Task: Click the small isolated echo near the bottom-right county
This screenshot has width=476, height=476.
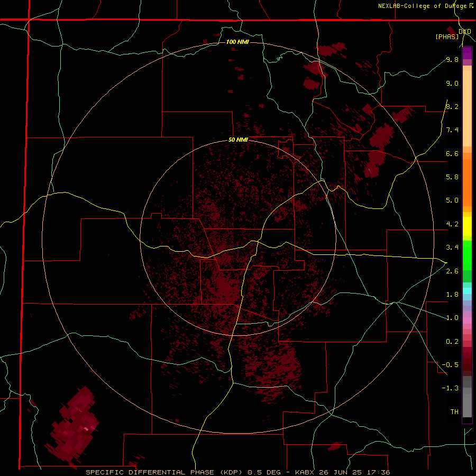Action: coord(335,446)
